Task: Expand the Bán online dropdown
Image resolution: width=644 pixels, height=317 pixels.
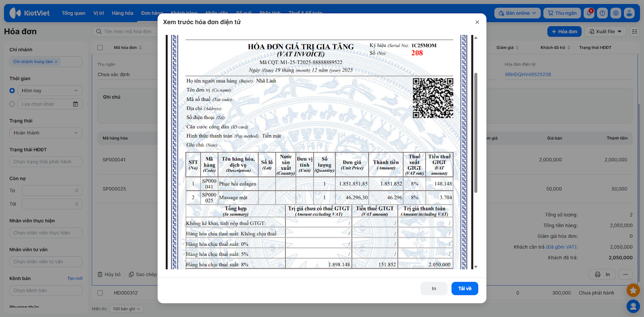Action: 518,13
